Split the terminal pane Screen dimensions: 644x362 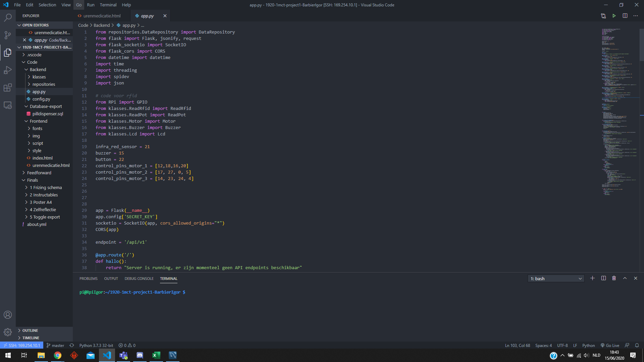coord(603,278)
